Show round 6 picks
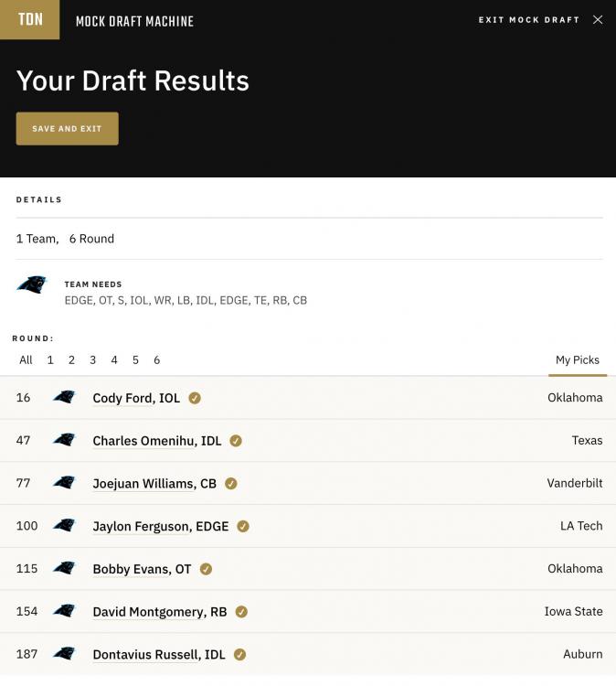The width and height of the screenshot is (616, 686). coord(156,360)
